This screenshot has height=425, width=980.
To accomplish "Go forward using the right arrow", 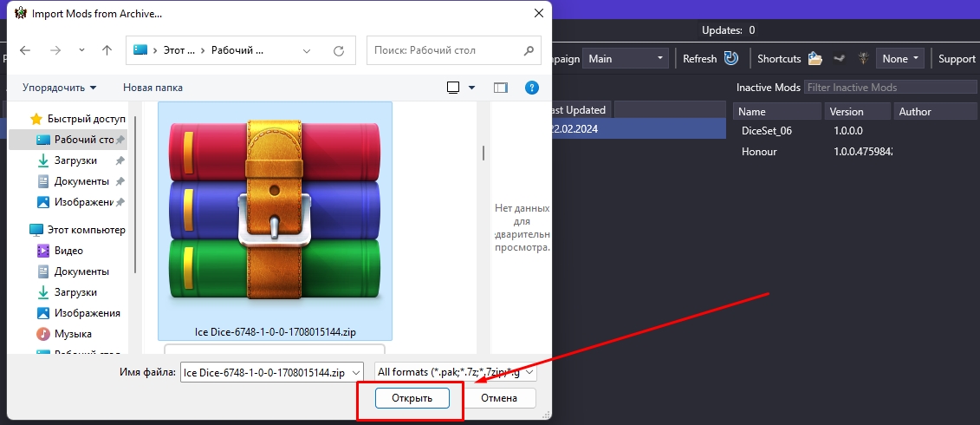I will (55, 50).
